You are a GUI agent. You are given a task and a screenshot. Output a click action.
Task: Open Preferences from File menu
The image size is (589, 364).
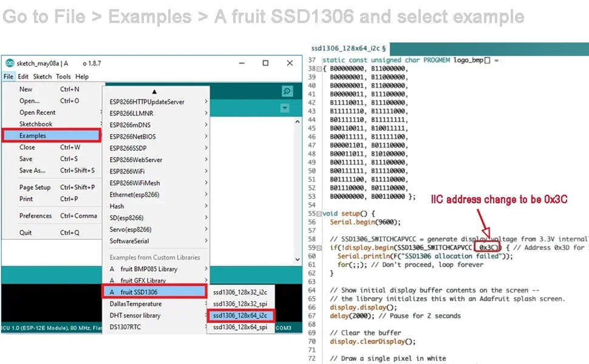click(x=52, y=216)
